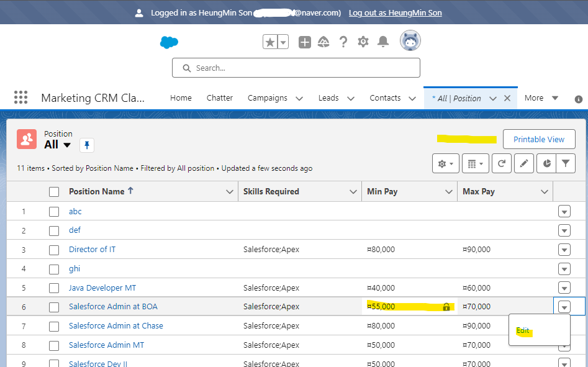Viewport: 588px width, 367px height.
Task: Check the Director of IT row checkbox
Action: pyautogui.click(x=54, y=250)
